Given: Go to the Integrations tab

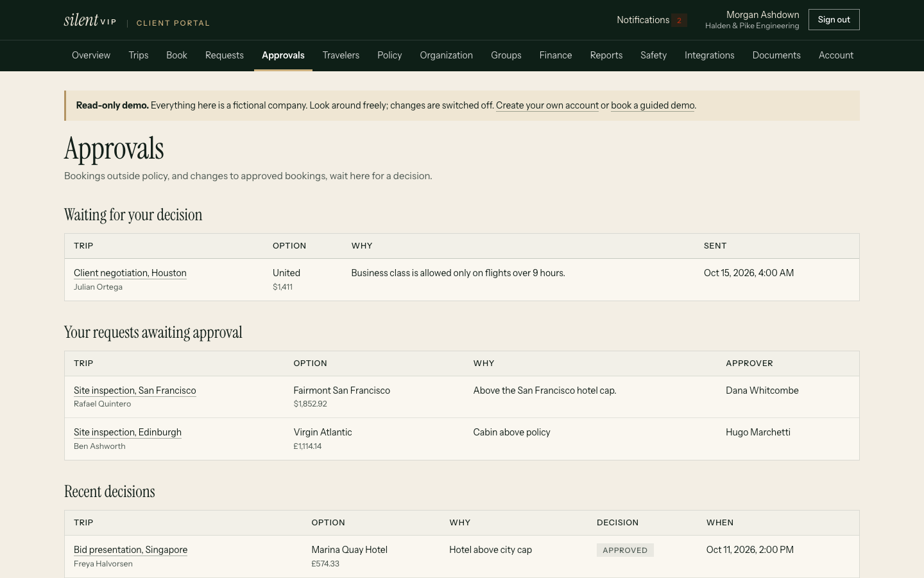Looking at the screenshot, I should click(709, 55).
